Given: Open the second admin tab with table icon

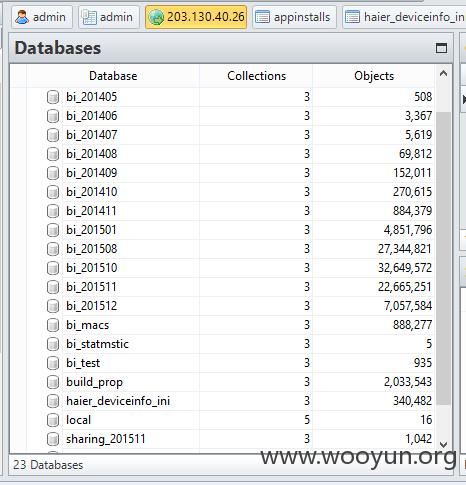Looking at the screenshot, I should coord(109,17).
